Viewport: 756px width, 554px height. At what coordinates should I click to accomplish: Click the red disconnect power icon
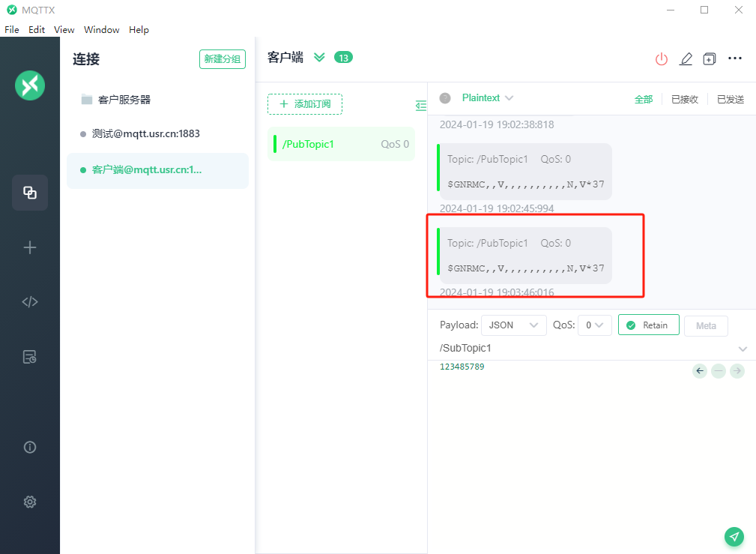pyautogui.click(x=661, y=59)
